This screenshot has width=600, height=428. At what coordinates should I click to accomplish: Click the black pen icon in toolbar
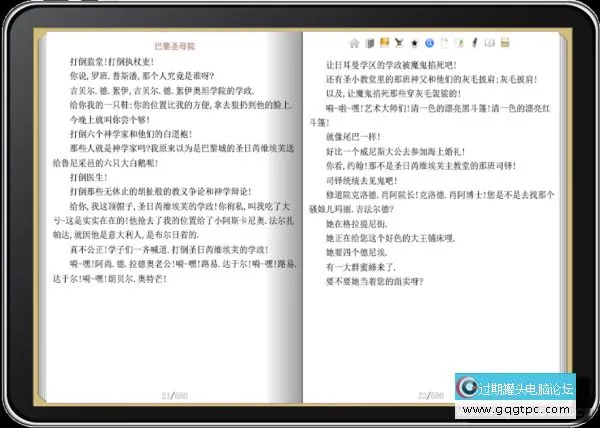click(x=474, y=42)
